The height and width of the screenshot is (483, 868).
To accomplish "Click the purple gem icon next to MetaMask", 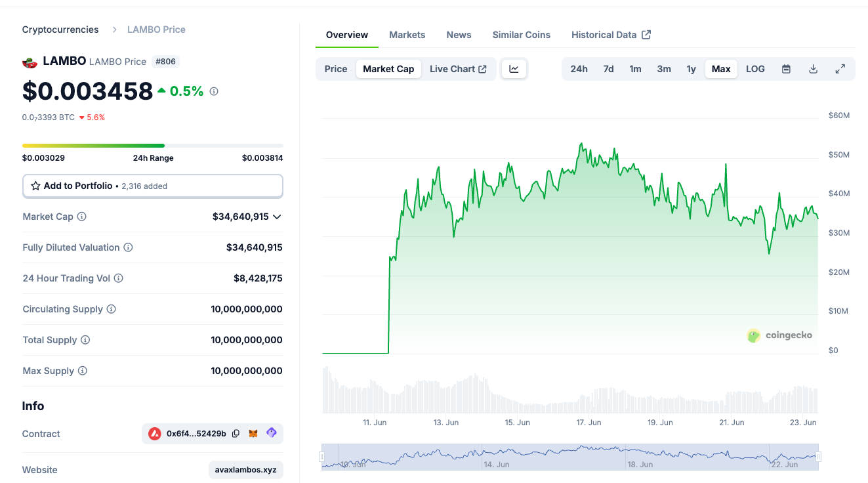I will pos(272,433).
